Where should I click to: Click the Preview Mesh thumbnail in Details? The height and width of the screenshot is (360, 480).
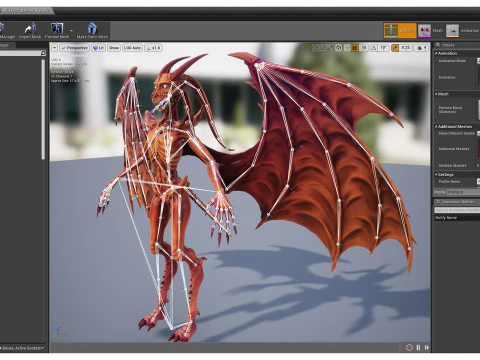(479, 109)
